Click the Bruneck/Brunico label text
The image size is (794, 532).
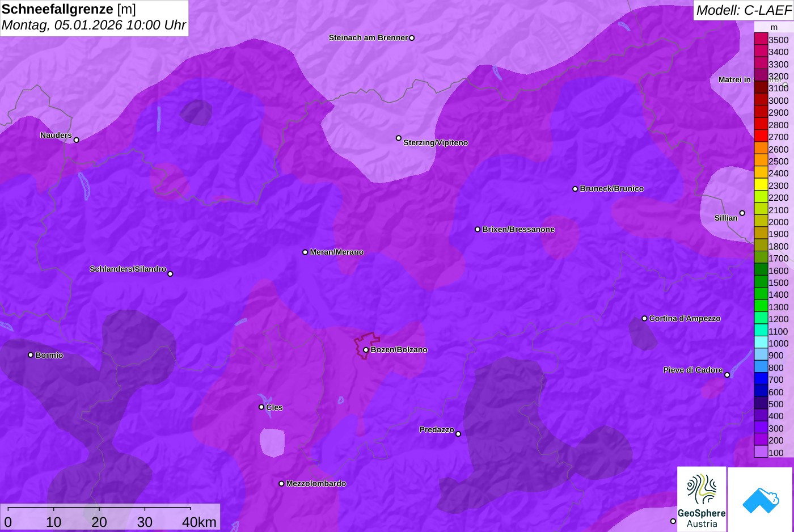[612, 188]
